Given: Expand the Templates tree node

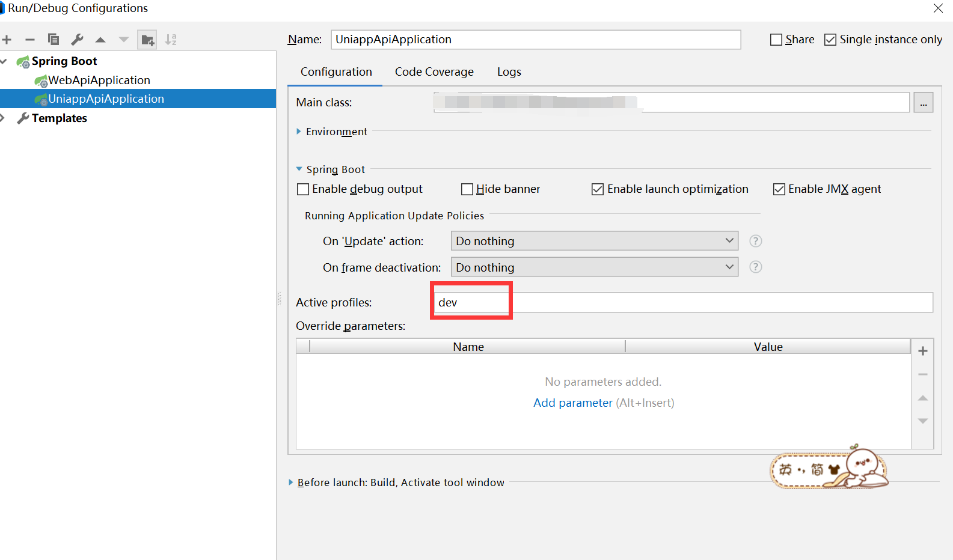Looking at the screenshot, I should (2, 118).
